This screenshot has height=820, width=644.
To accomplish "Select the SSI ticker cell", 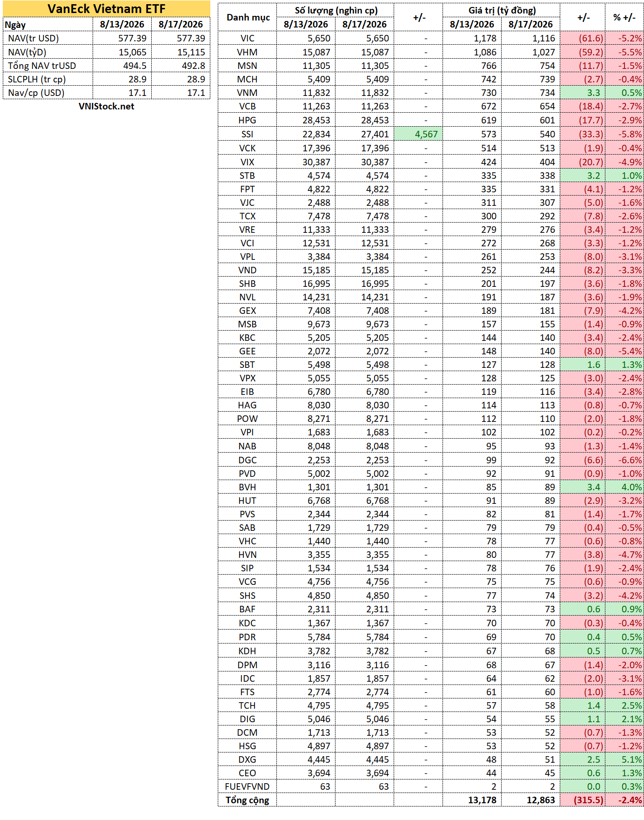I will click(x=248, y=134).
